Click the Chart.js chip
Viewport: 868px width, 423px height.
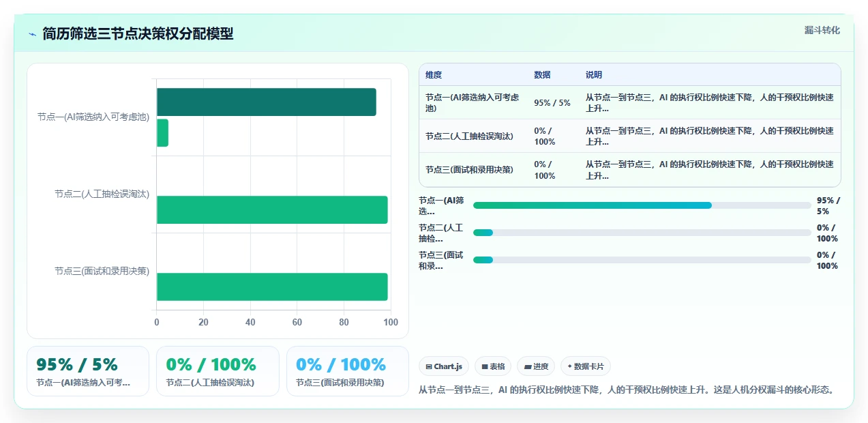pyautogui.click(x=444, y=366)
